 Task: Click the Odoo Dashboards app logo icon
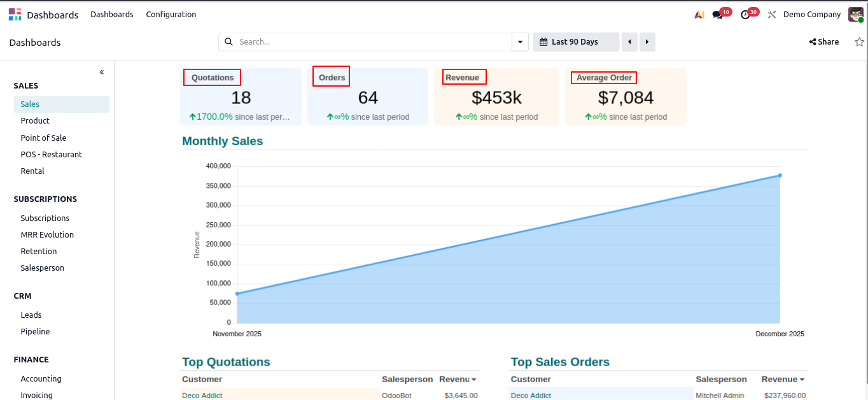[x=15, y=15]
